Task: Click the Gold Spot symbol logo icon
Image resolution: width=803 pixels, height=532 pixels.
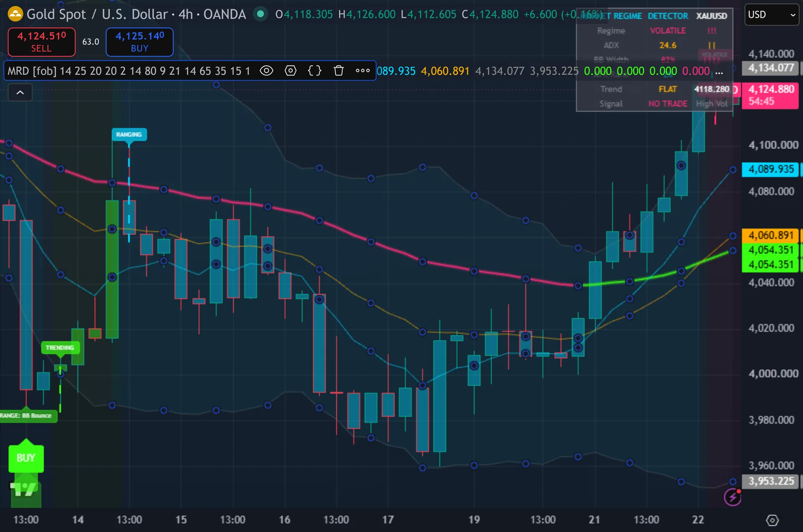Action: [x=15, y=14]
